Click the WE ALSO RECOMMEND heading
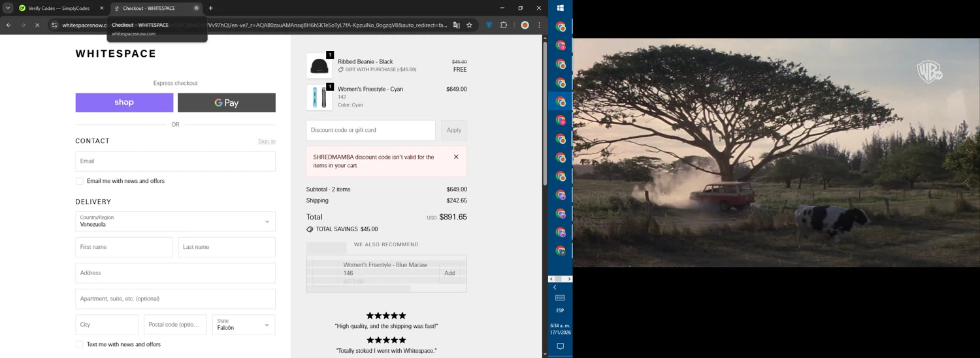The image size is (980, 358). tap(386, 244)
